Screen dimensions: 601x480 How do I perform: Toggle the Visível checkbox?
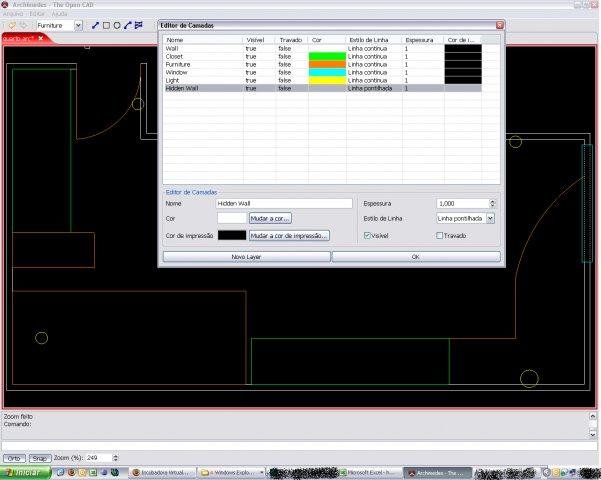(368, 235)
